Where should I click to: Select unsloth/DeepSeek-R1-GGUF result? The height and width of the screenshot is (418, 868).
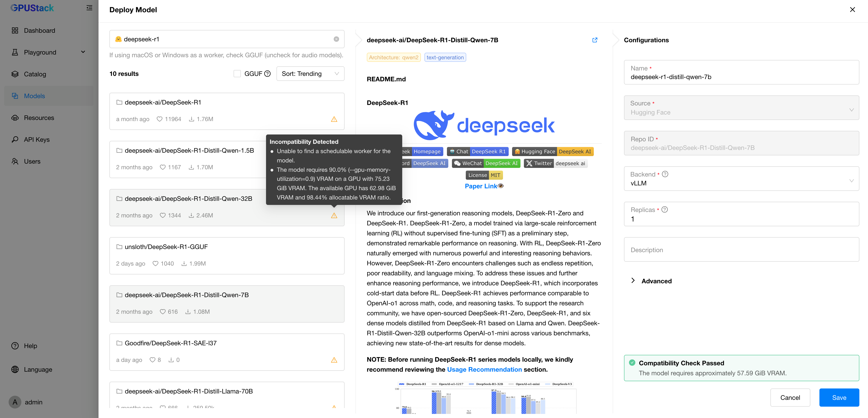coord(227,256)
